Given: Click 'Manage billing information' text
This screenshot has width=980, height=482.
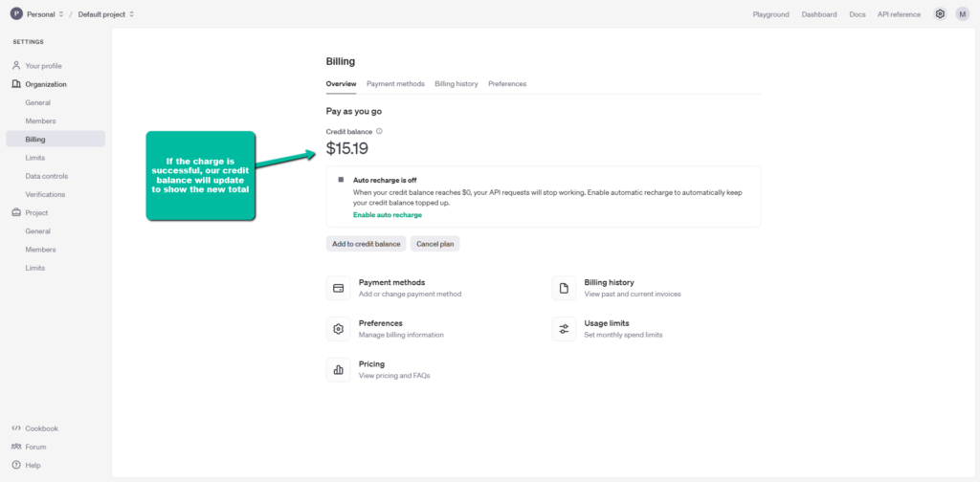Looking at the screenshot, I should tap(401, 335).
